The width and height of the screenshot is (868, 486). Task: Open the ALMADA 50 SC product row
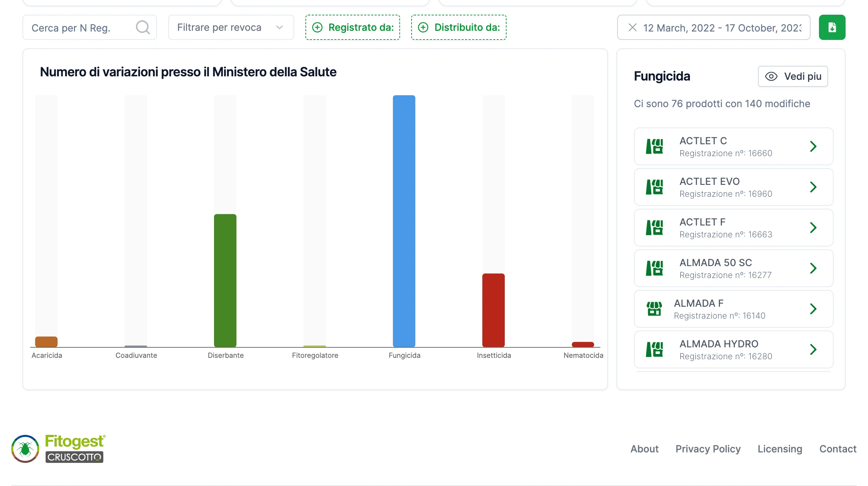click(733, 268)
